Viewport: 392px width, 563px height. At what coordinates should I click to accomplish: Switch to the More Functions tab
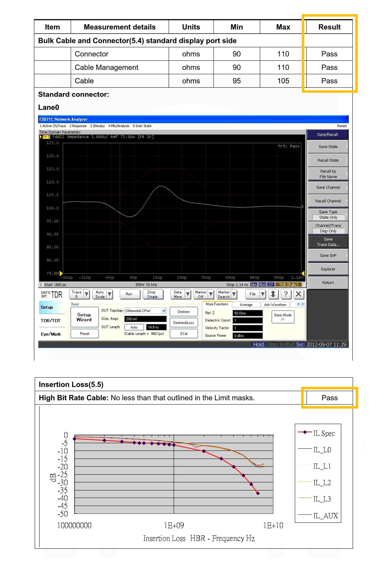tap(217, 304)
